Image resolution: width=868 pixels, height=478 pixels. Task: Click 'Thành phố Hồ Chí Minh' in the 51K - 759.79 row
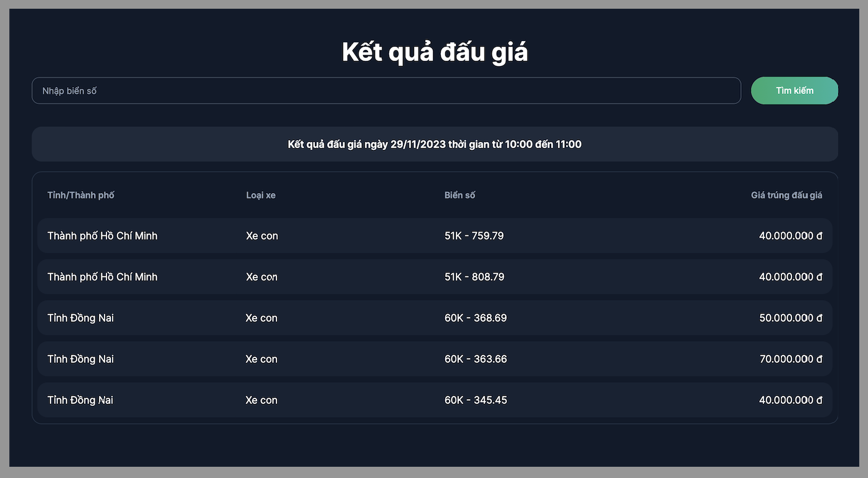point(103,236)
